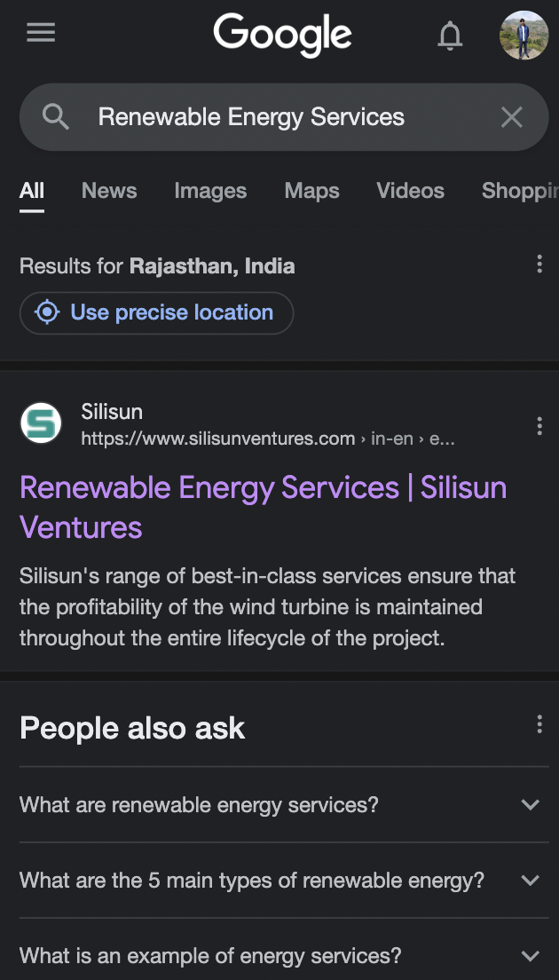The height and width of the screenshot is (980, 559).
Task: Open the account profile picture
Action: click(524, 36)
